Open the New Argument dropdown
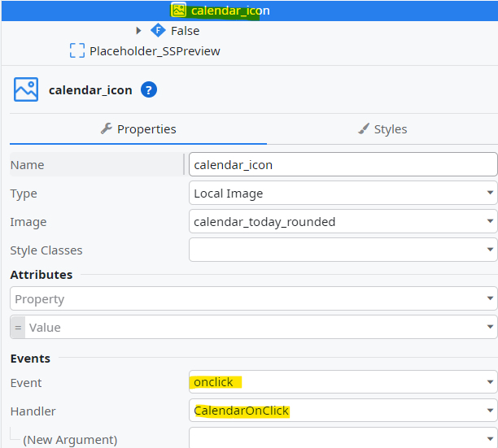The height and width of the screenshot is (448, 498). tap(343, 438)
